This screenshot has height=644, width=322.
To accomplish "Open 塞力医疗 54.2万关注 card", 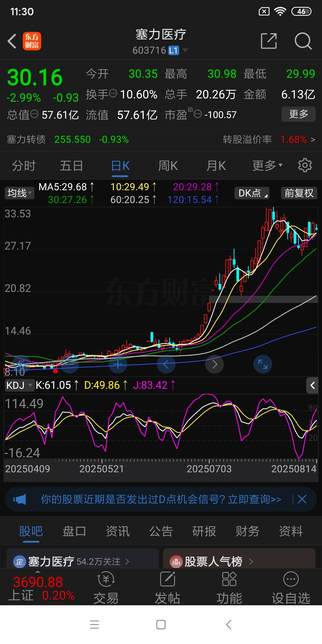I will click(x=83, y=558).
